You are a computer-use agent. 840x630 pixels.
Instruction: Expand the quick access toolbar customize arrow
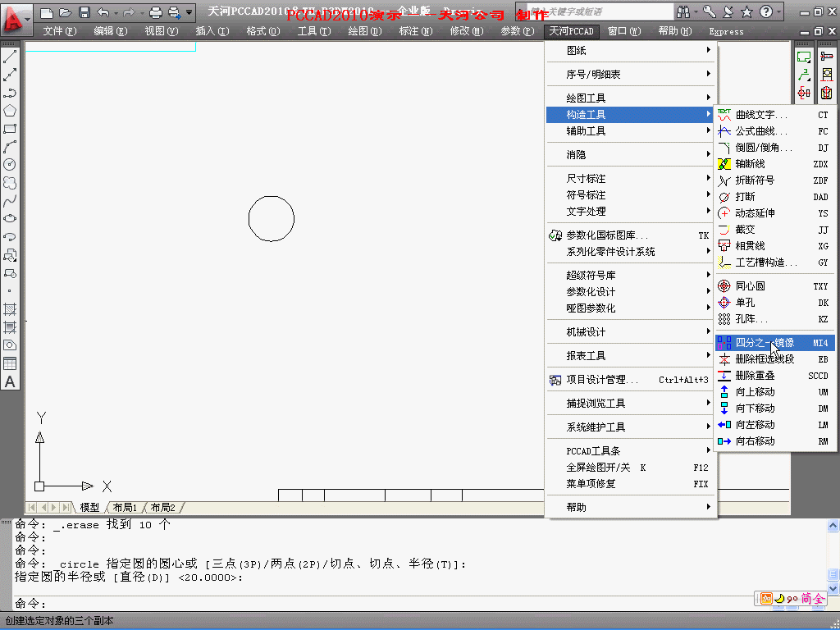(x=189, y=11)
